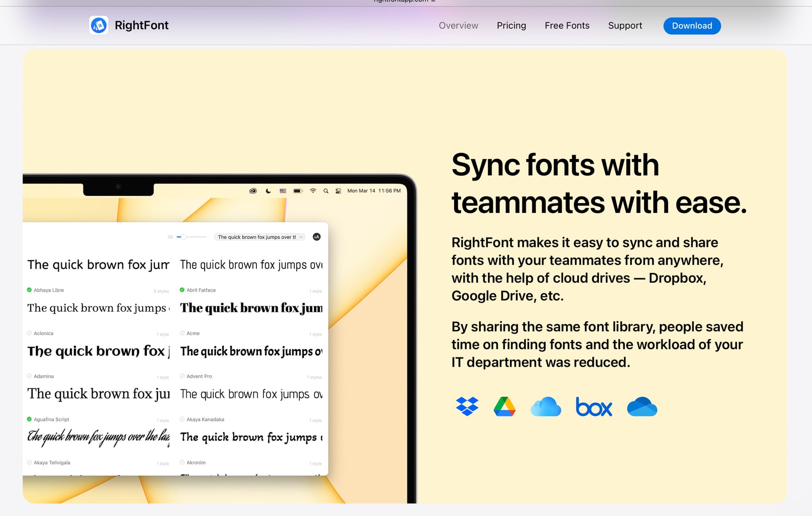Click the 'Akronim' font name
This screenshot has width=812, height=516.
click(x=196, y=462)
